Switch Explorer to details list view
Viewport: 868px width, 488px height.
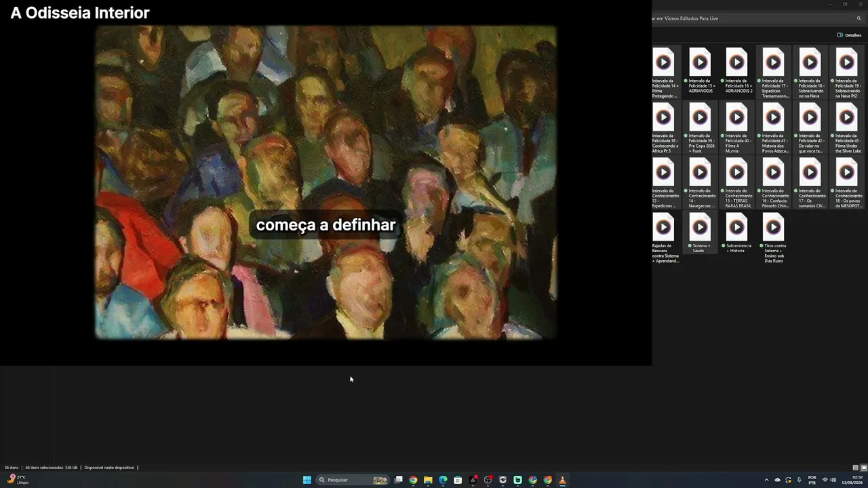855,468
